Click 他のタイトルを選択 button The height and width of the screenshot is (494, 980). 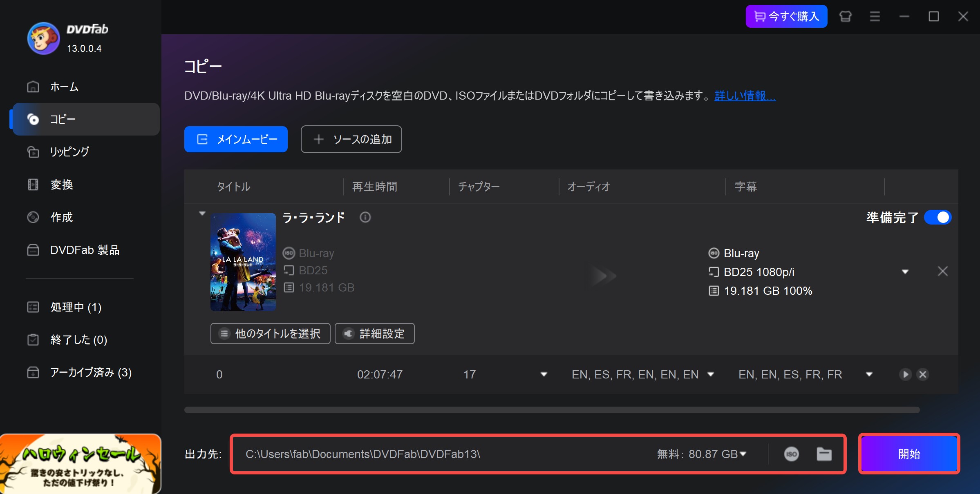270,334
